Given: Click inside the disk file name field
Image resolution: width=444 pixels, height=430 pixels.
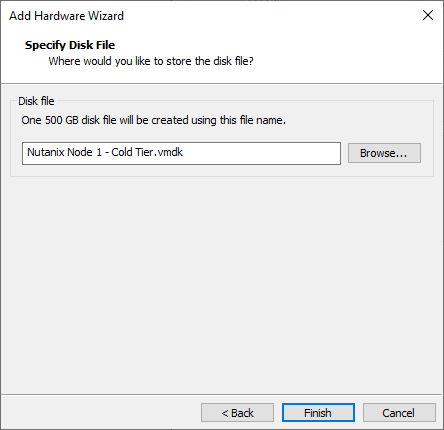Looking at the screenshot, I should coord(181,153).
